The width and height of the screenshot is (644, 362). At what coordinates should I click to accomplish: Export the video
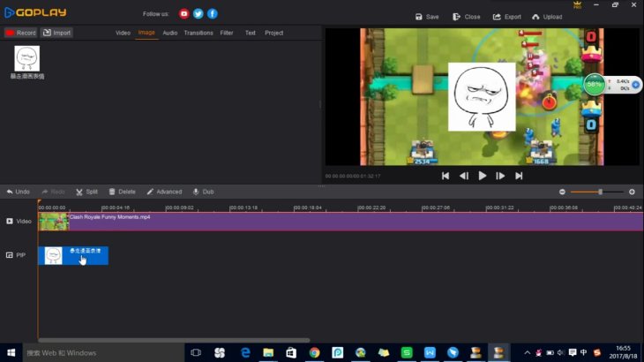pyautogui.click(x=507, y=17)
